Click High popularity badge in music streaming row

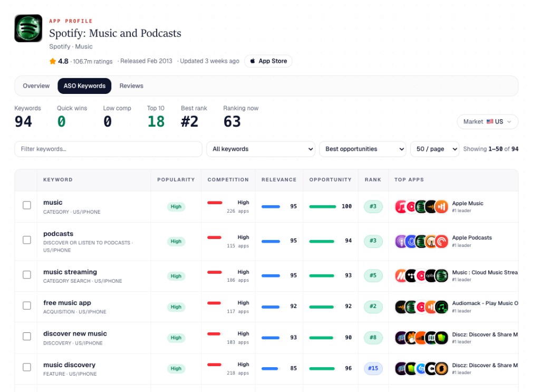[176, 276]
